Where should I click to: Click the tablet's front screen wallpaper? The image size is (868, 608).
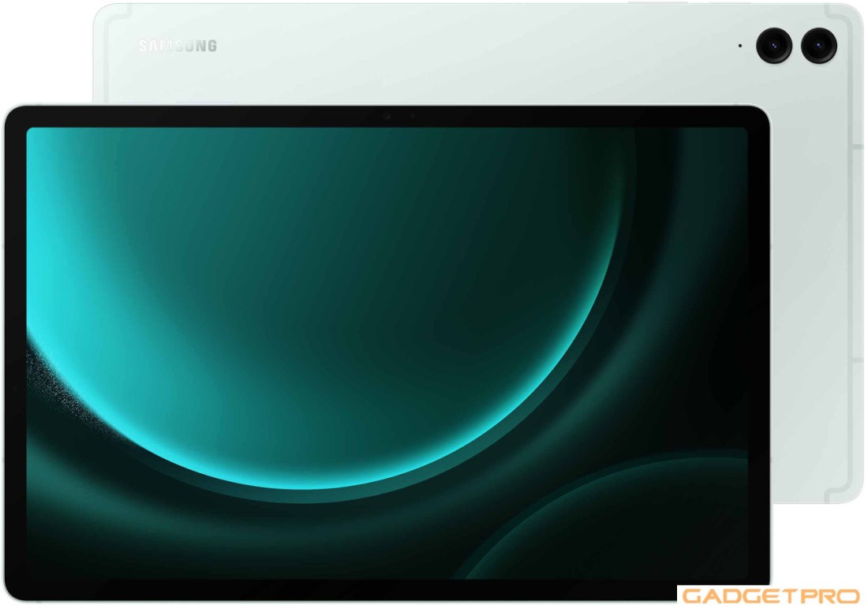(x=387, y=353)
